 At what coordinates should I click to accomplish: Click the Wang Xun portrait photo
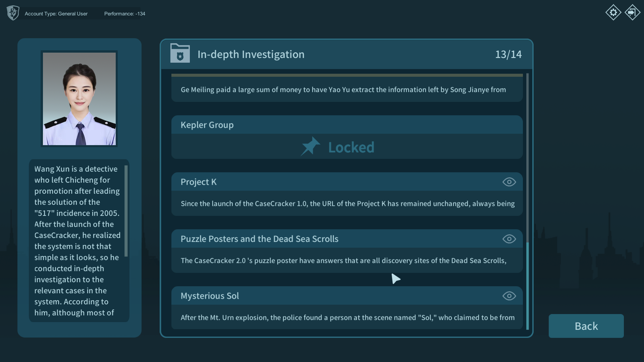[79, 99]
